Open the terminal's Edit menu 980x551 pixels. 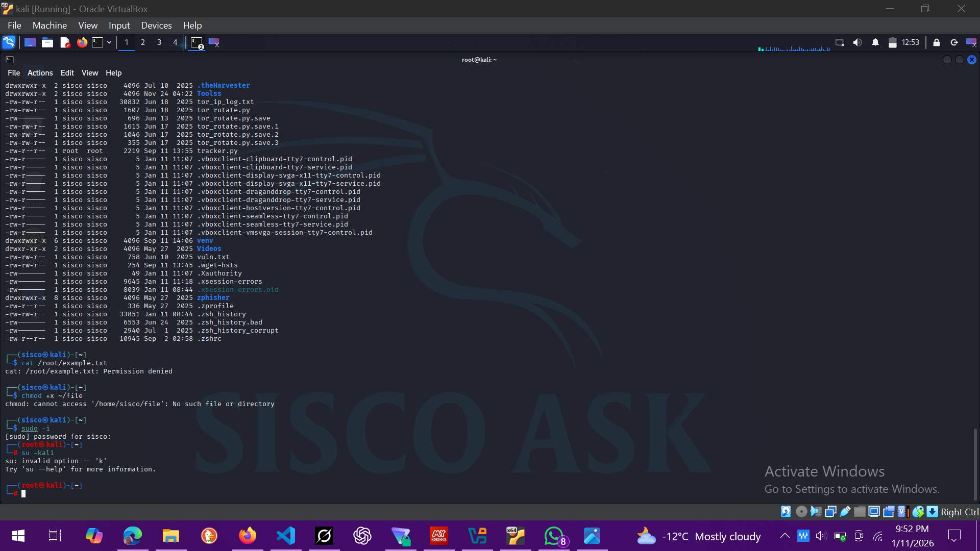point(67,73)
